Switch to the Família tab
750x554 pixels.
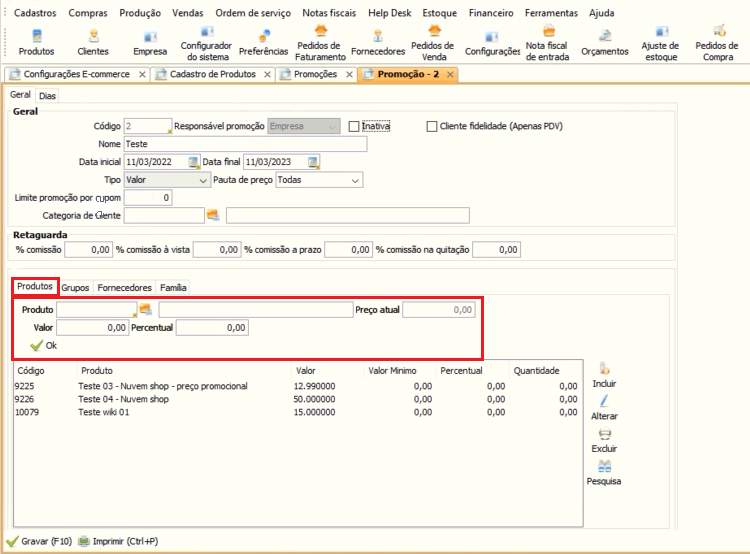[173, 288]
